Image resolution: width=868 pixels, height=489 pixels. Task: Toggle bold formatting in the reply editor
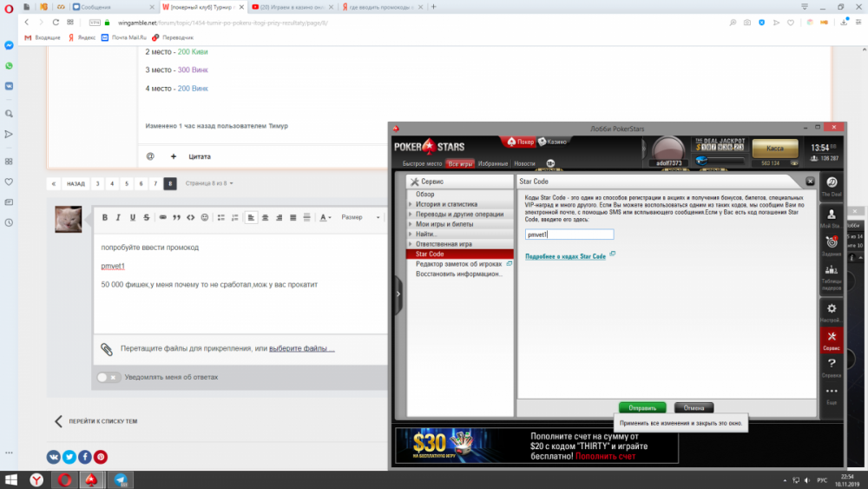[x=104, y=217]
